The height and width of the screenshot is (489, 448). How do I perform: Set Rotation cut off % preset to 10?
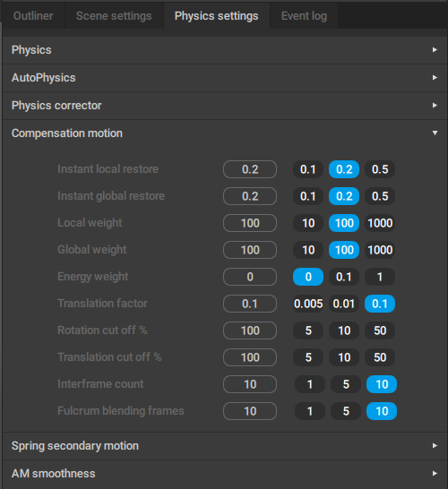pos(344,330)
